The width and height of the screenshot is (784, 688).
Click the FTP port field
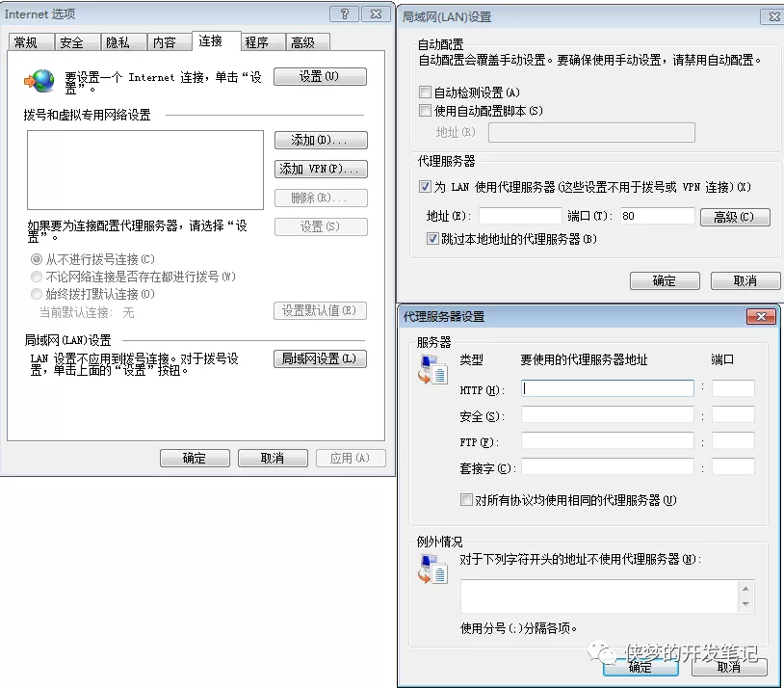click(733, 440)
